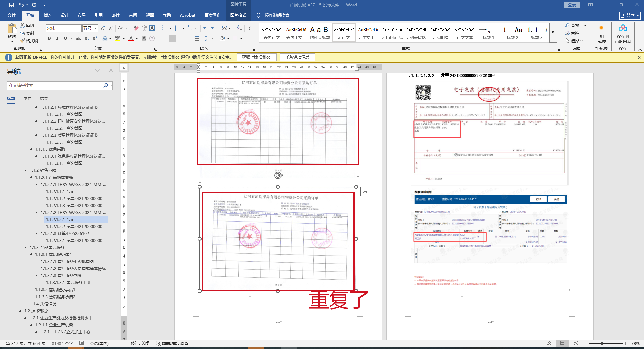Toggle underline formatting

click(x=65, y=38)
